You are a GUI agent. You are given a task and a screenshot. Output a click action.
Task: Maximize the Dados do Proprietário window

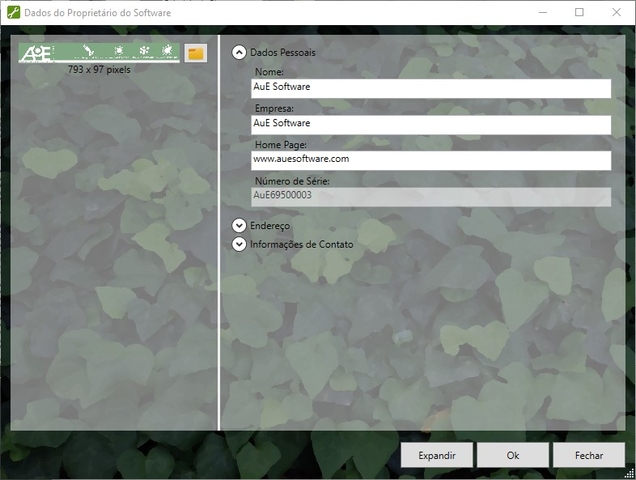coord(579,13)
